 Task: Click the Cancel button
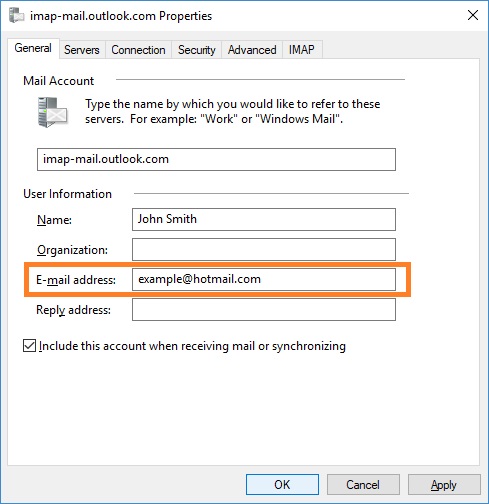(x=363, y=485)
